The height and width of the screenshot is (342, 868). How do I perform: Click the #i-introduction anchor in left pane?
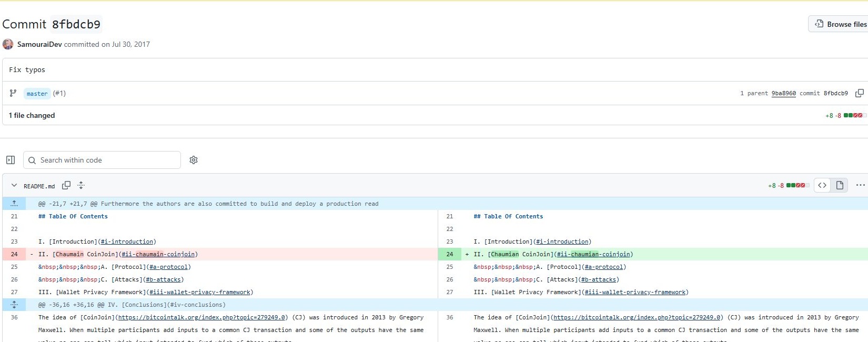127,242
